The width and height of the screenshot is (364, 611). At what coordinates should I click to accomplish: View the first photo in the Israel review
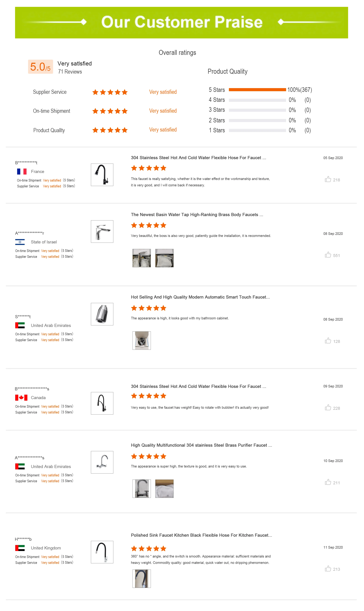point(142,258)
